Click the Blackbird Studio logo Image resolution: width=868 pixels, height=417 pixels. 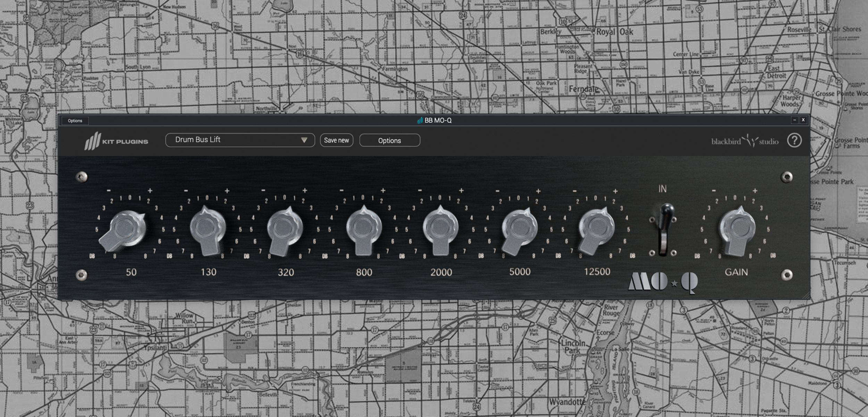coord(745,141)
